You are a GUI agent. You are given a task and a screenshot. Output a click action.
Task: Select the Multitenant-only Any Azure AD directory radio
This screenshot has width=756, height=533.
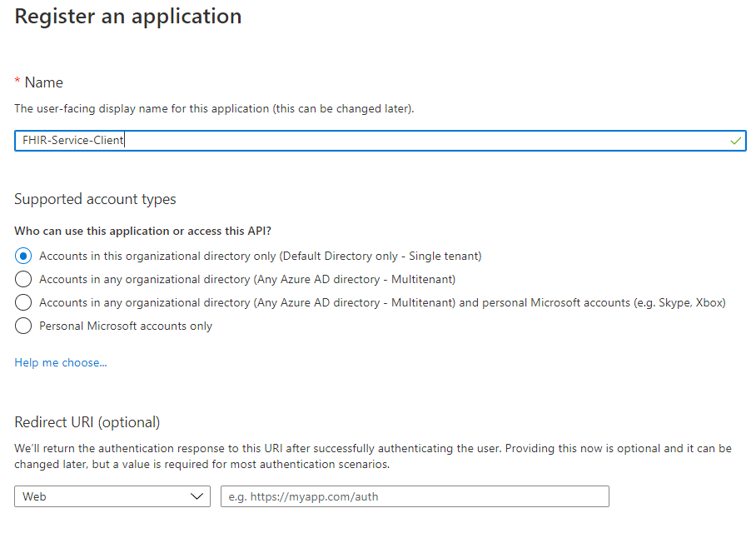pyautogui.click(x=23, y=279)
